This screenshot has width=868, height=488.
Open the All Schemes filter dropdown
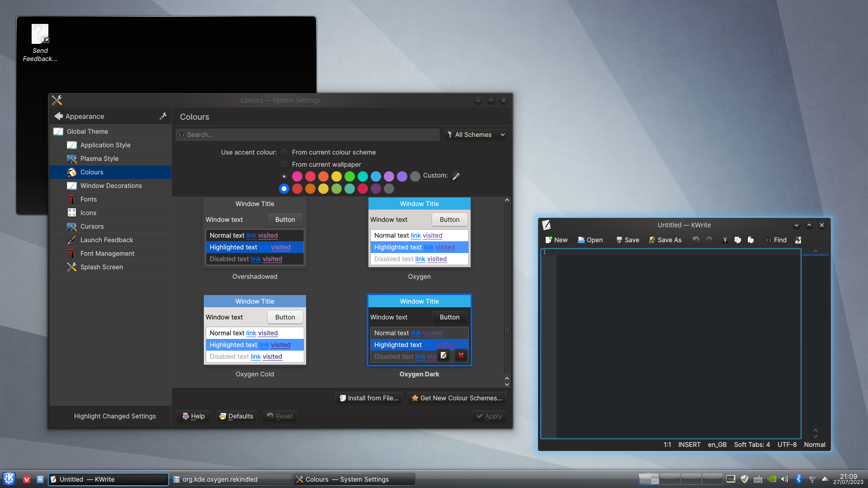pyautogui.click(x=476, y=135)
